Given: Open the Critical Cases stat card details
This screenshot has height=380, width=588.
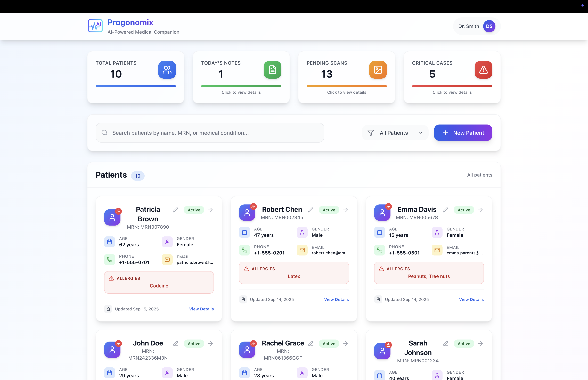Looking at the screenshot, I should pos(452,92).
